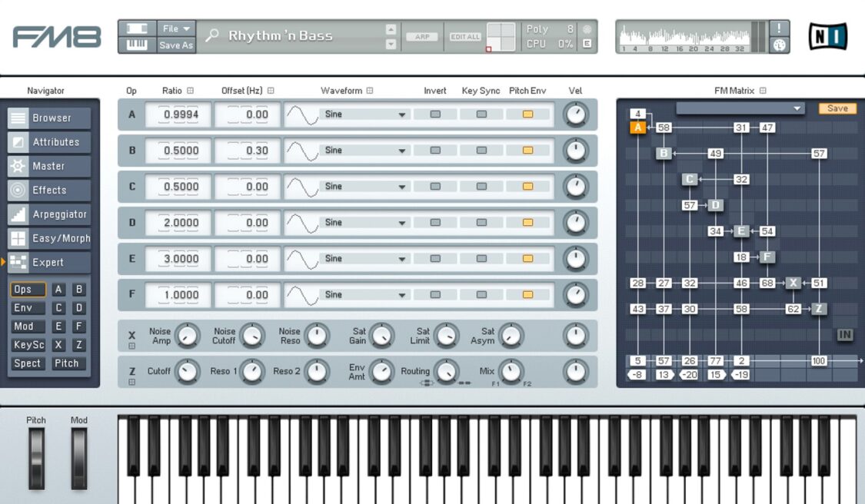Disable Pitch Env on operator C
Screen dimensions: 865x504
click(x=528, y=186)
